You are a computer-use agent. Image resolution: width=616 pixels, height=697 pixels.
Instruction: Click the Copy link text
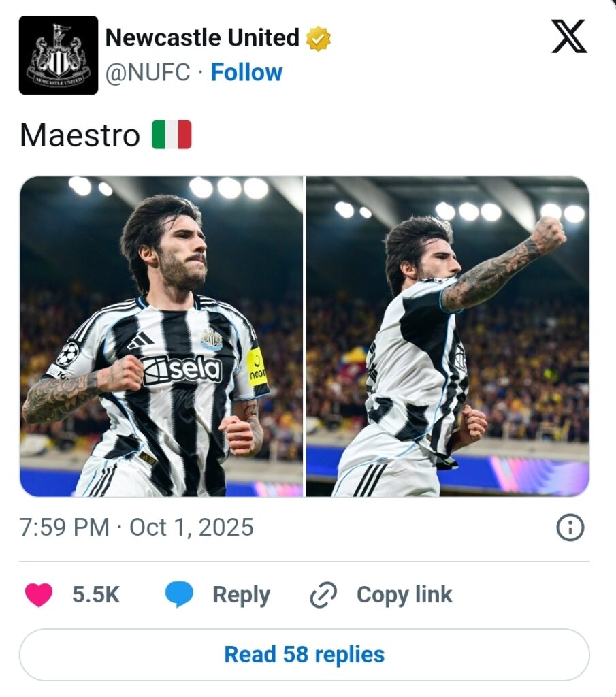click(404, 595)
